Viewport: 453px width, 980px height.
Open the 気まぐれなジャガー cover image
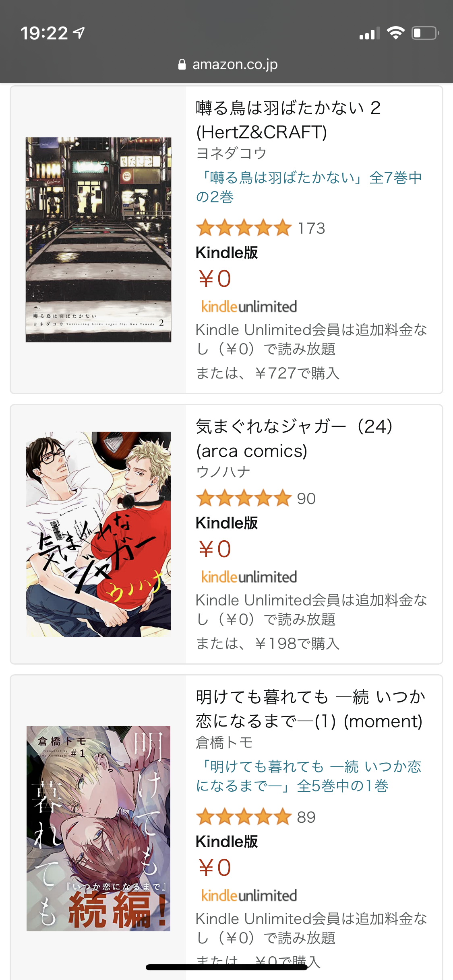coord(98,534)
